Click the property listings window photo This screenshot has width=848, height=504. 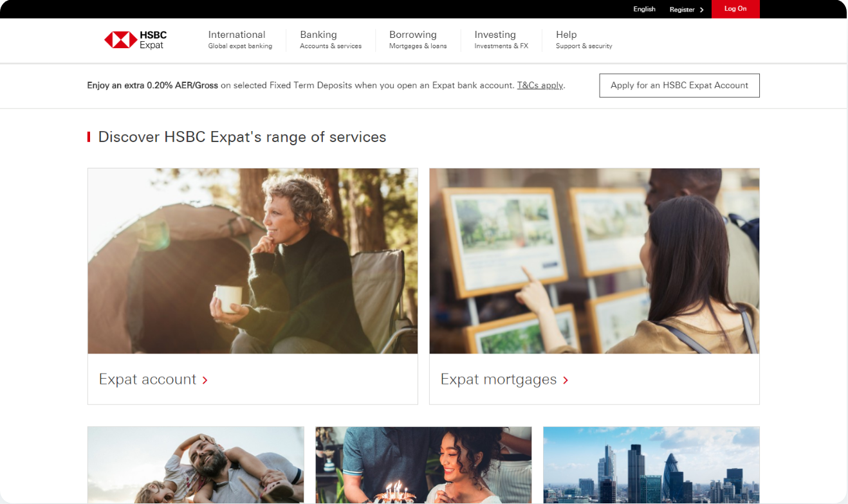tap(595, 261)
